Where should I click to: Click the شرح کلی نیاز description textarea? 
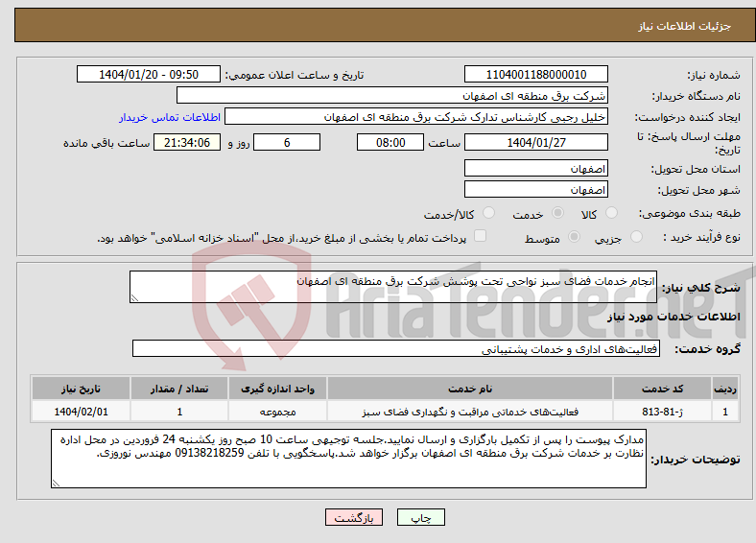(x=393, y=287)
